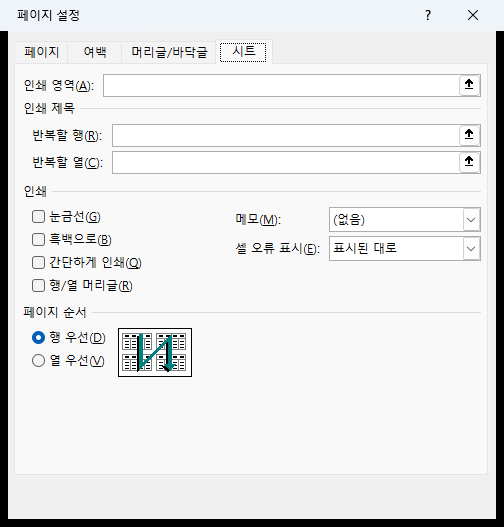Click inside the 인쇄 영역 input field

pos(281,85)
